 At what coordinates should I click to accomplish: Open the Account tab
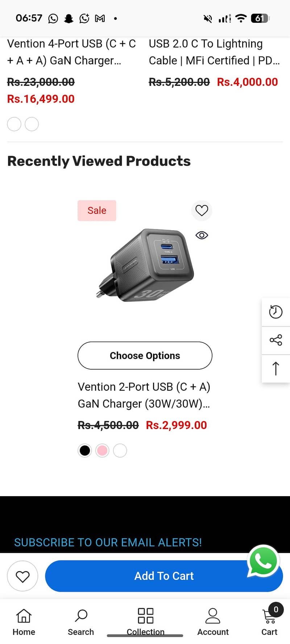pos(213,622)
